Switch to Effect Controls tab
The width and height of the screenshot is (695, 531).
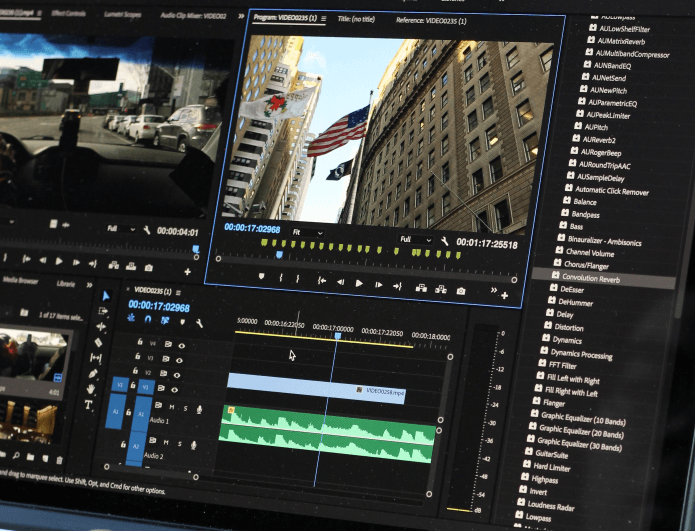click(x=68, y=13)
